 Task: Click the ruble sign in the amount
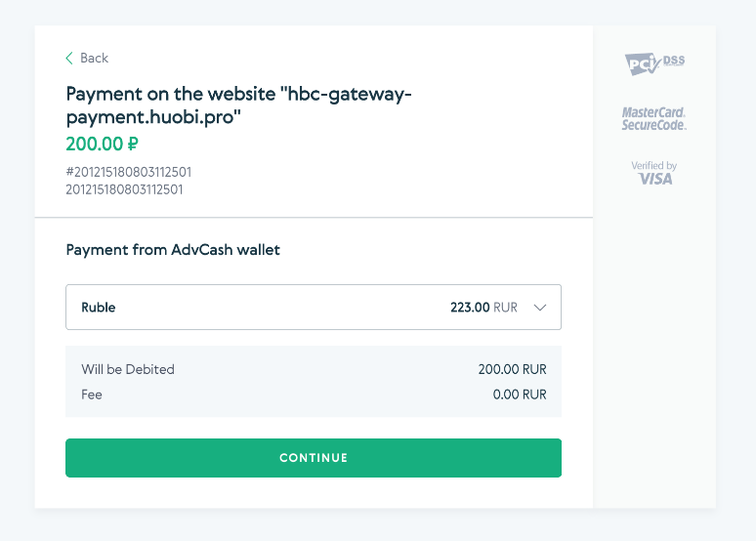[x=133, y=144]
